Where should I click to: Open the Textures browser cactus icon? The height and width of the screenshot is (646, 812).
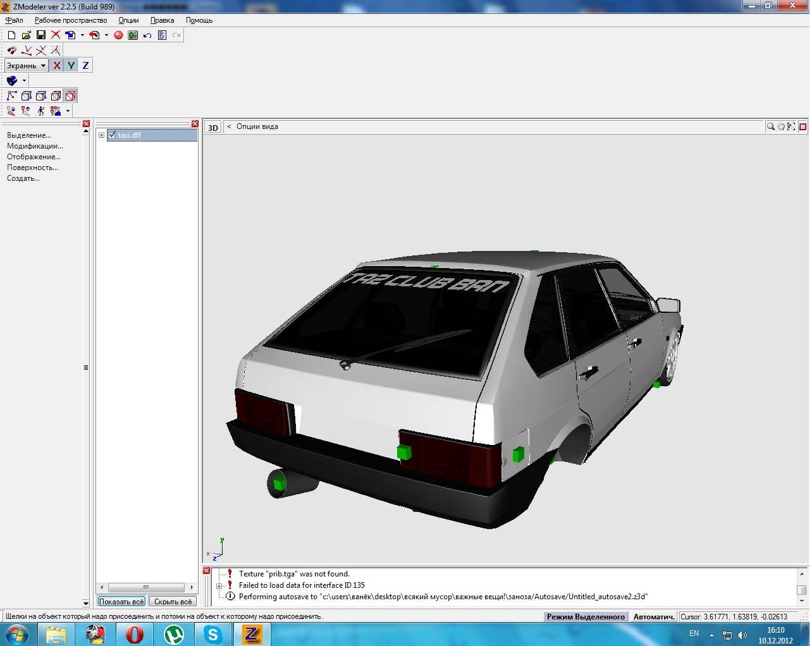click(133, 35)
